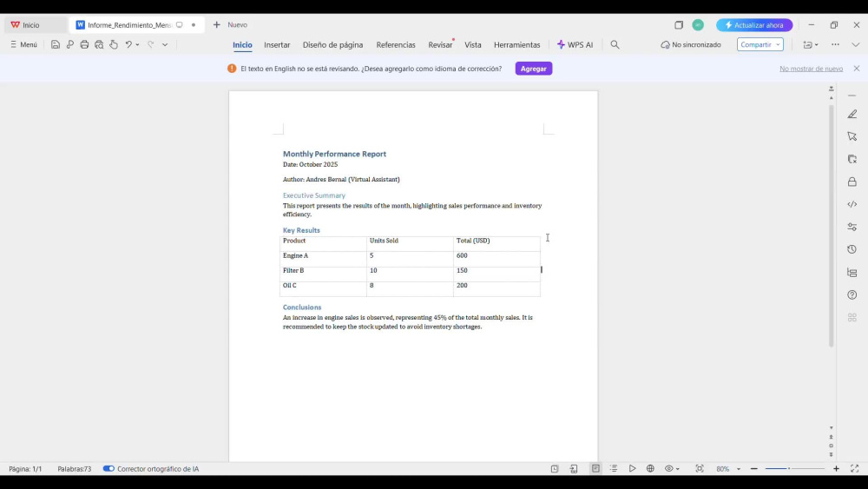Click the table cell containing 600
The width and height of the screenshot is (868, 489).
click(496, 259)
